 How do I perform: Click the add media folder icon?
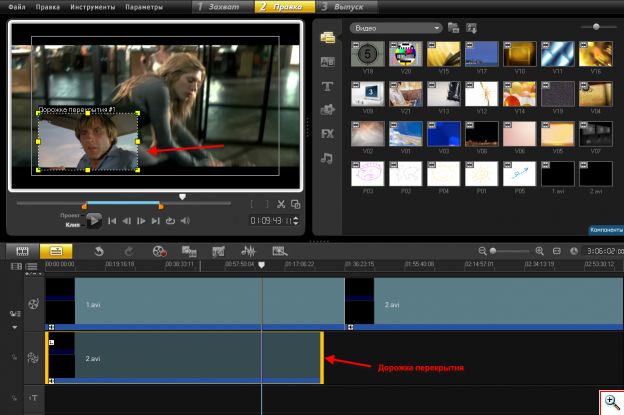point(453,28)
